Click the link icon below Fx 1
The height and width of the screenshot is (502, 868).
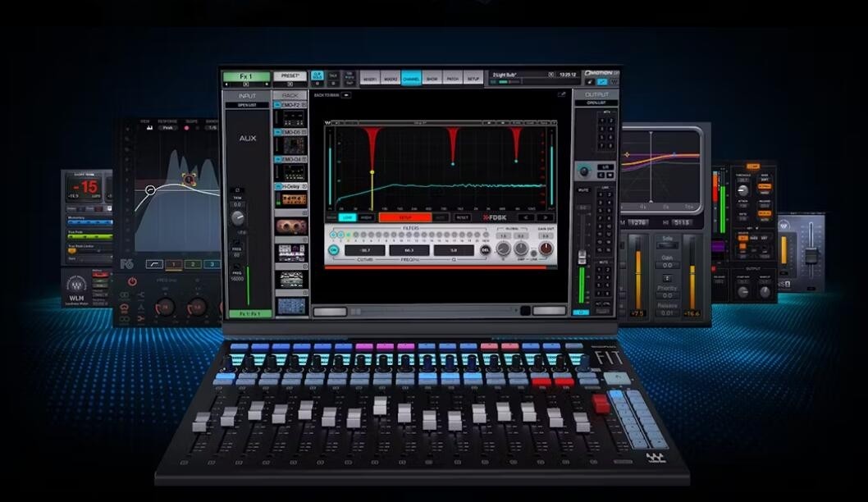pyautogui.click(x=246, y=84)
